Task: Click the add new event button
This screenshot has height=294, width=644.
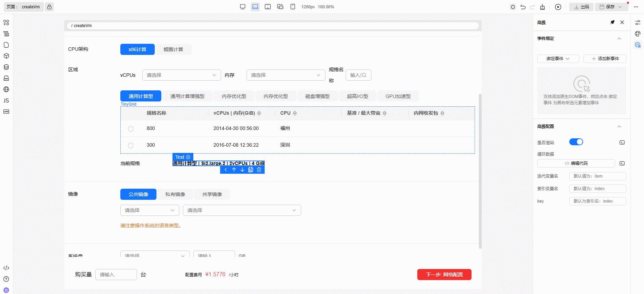Action: click(x=605, y=59)
